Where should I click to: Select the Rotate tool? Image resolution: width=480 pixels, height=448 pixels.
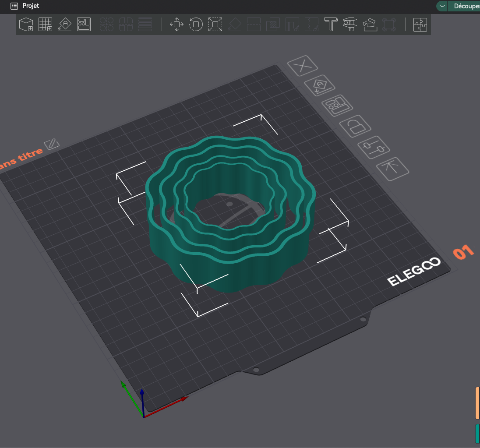point(196,24)
